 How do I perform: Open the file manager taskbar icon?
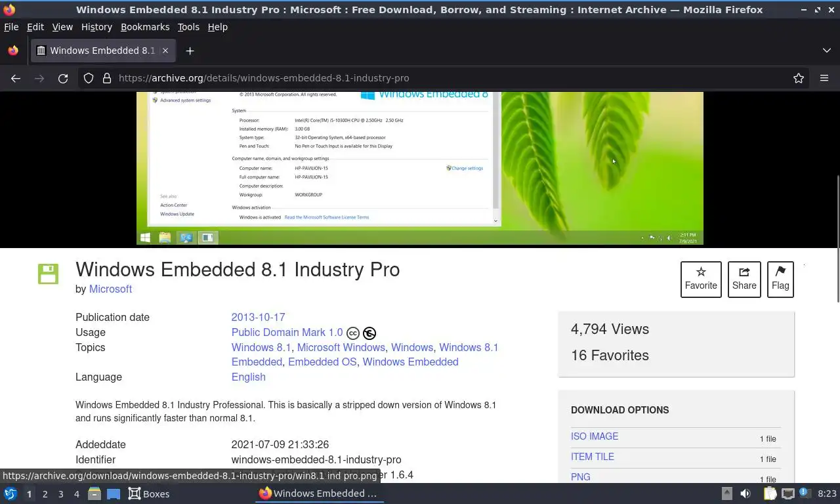[94, 493]
